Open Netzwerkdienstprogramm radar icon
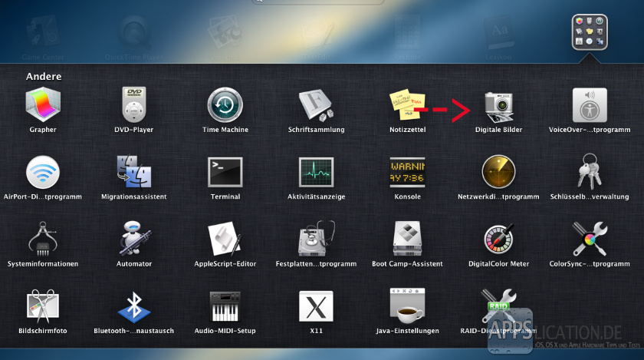Screen dimensions: 644x360 coord(498,172)
